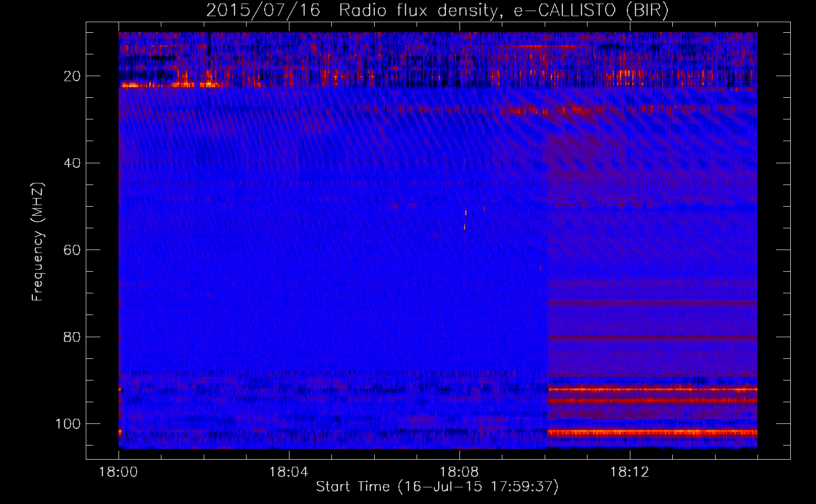Click the "18:12" time tick label
816x504 pixels.
coord(630,472)
